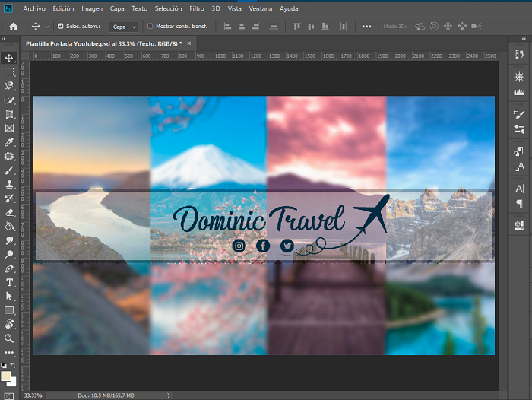Enable Mostrar contr. transf. checkbox
Viewport: 532px width, 400px height.
pos(150,26)
